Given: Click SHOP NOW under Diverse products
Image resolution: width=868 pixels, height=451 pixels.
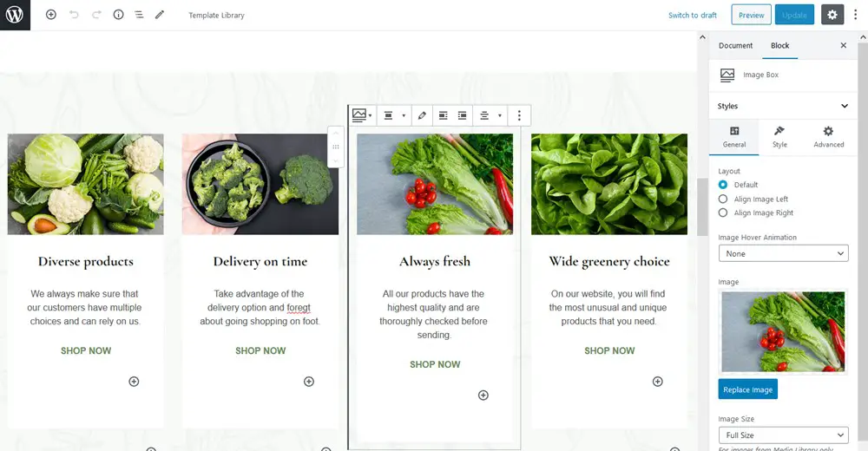Looking at the screenshot, I should [x=86, y=350].
